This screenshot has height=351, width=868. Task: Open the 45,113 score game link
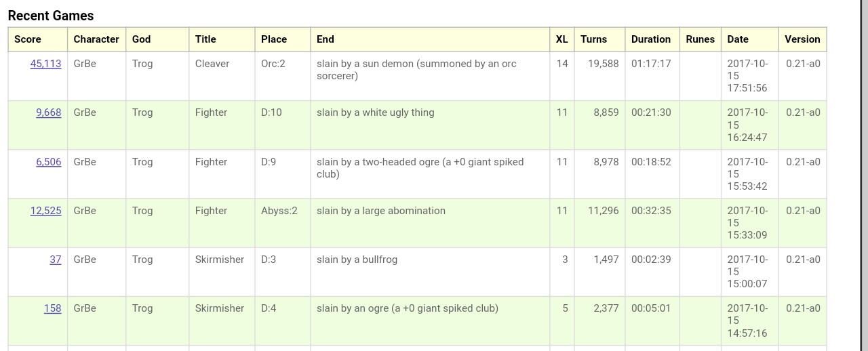[45, 64]
